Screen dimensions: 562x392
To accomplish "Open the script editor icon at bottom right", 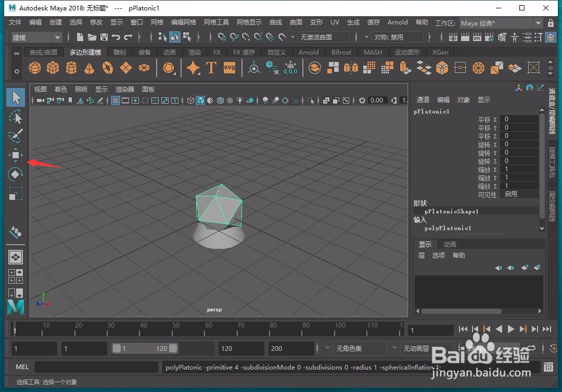I will click(x=548, y=367).
